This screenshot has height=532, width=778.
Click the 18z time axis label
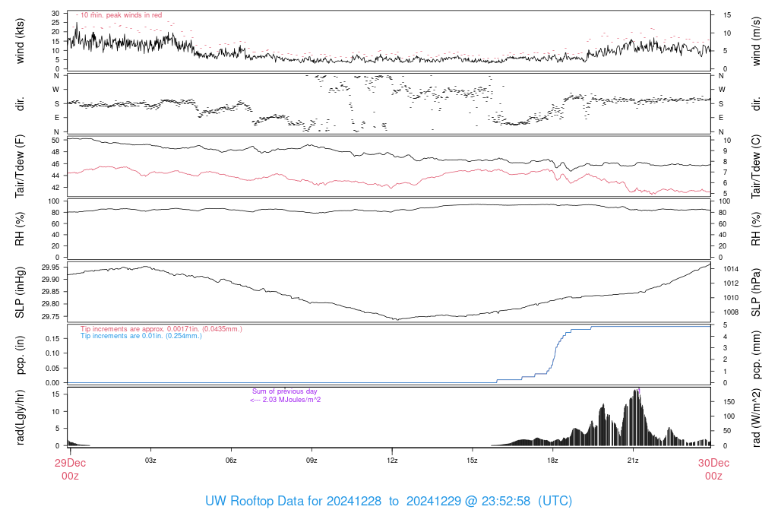pyautogui.click(x=552, y=461)
